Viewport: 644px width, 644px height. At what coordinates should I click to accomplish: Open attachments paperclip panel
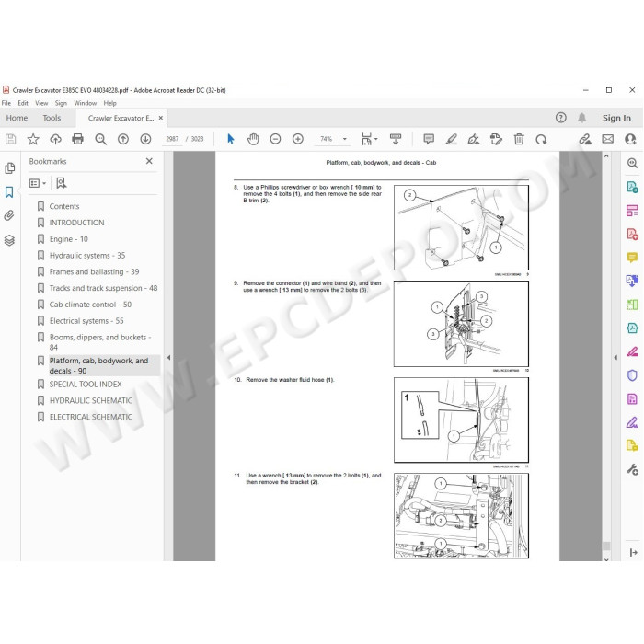pyautogui.click(x=9, y=215)
